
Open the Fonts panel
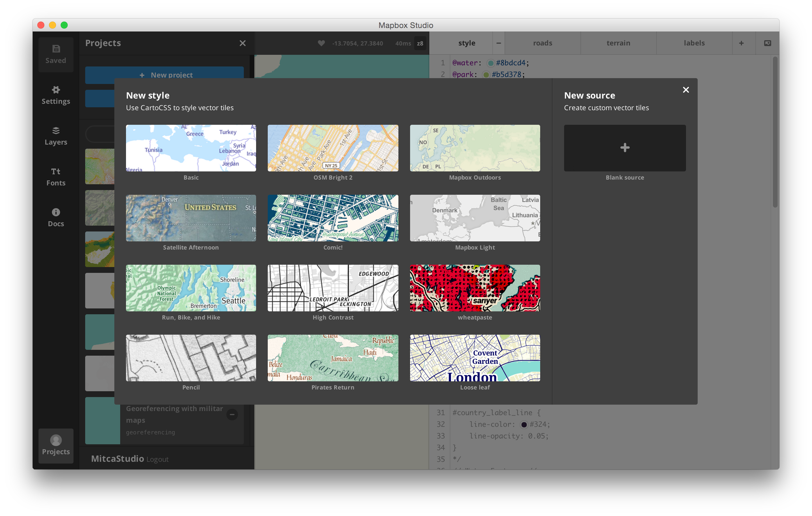(56, 176)
